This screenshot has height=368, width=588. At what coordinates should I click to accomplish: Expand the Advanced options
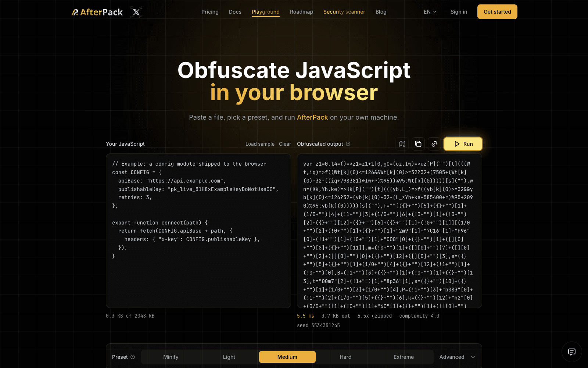[457, 357]
